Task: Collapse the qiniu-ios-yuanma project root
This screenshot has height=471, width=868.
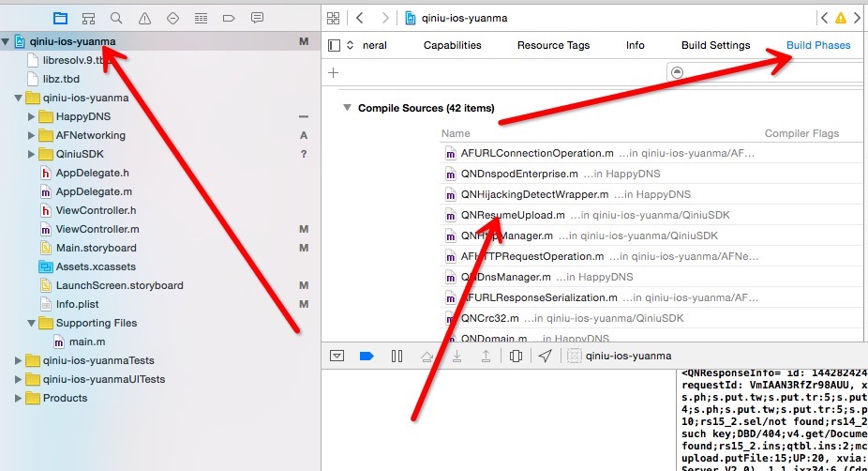Action: pyautogui.click(x=5, y=41)
